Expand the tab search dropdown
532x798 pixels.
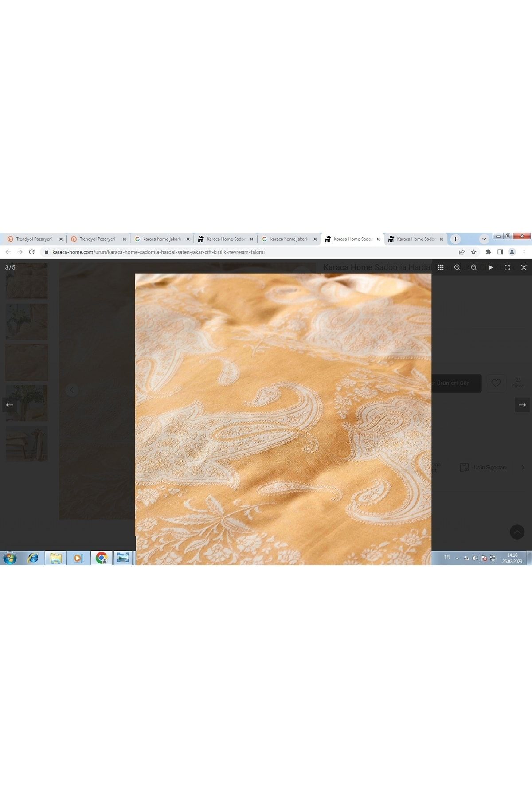(x=484, y=239)
